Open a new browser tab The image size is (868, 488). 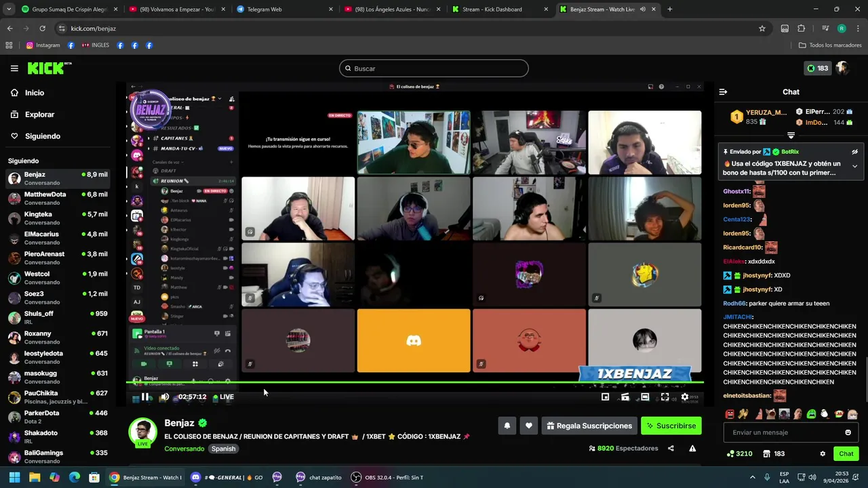click(x=669, y=9)
